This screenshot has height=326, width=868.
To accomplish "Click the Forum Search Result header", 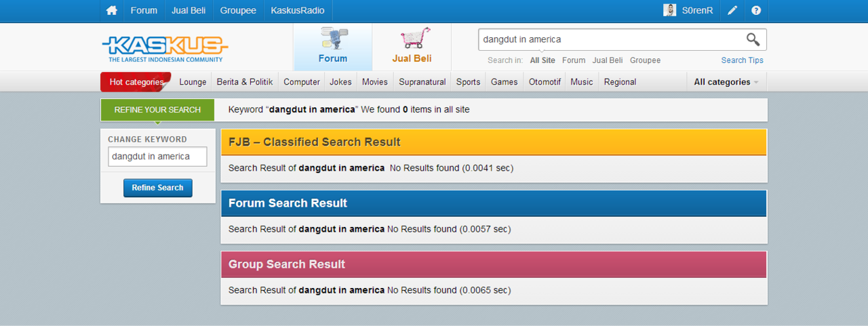I will 494,203.
